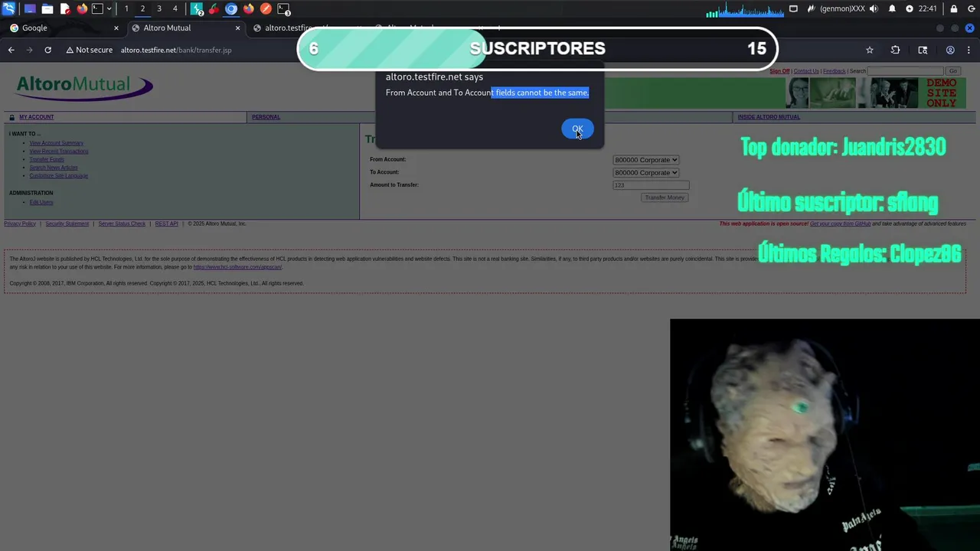Bookmark this page with the star
The height and width of the screenshot is (551, 980).
(870, 50)
